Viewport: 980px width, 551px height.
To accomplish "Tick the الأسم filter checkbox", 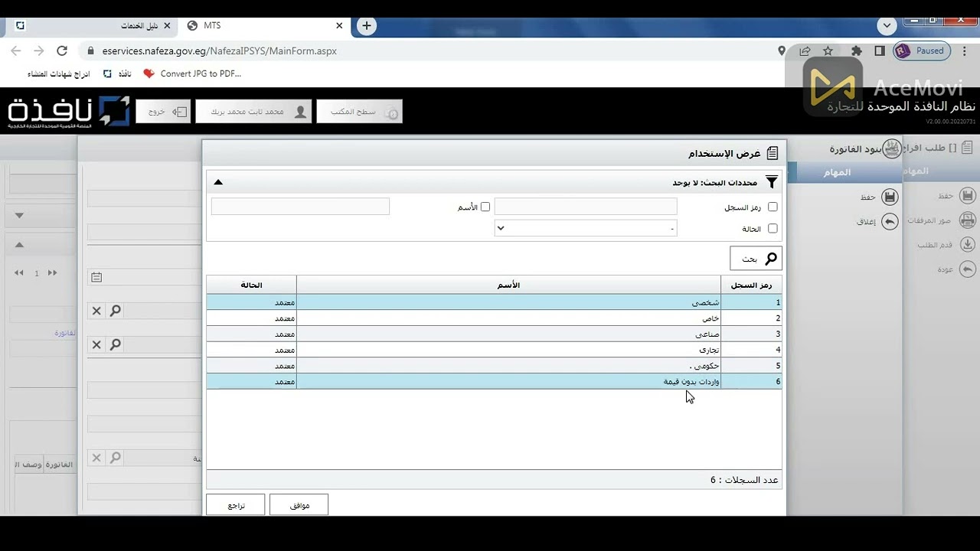I will [485, 207].
